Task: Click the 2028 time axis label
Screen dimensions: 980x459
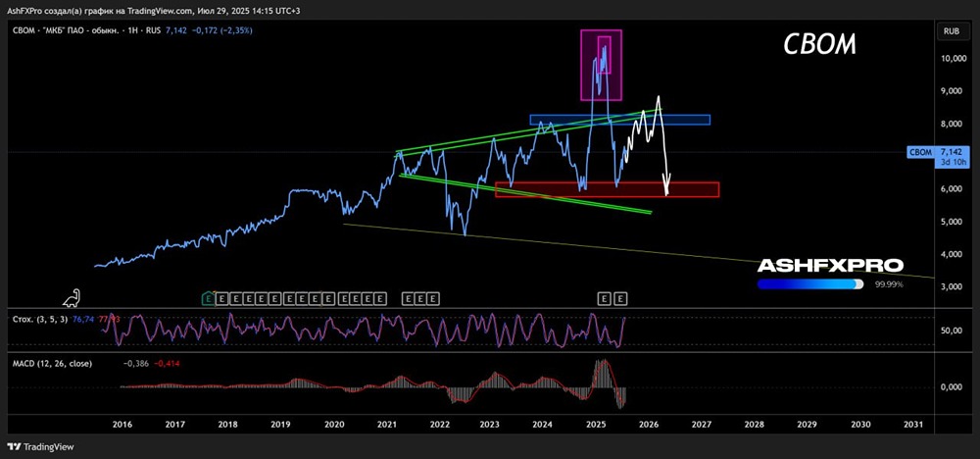Action: click(x=755, y=424)
